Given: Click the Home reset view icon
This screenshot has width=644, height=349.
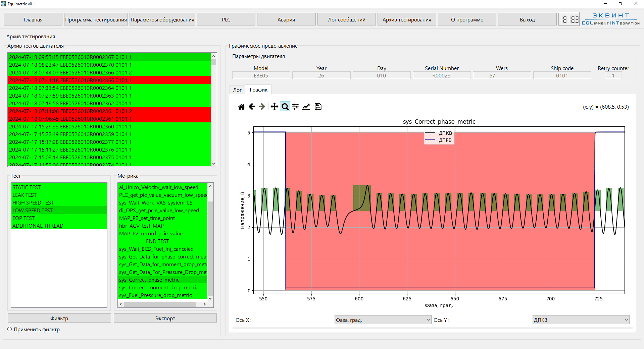Looking at the screenshot, I should 241,107.
